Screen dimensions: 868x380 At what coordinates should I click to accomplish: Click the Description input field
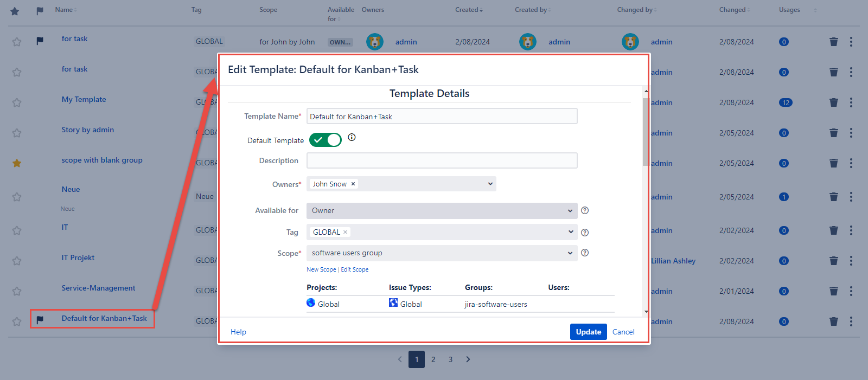coord(442,160)
